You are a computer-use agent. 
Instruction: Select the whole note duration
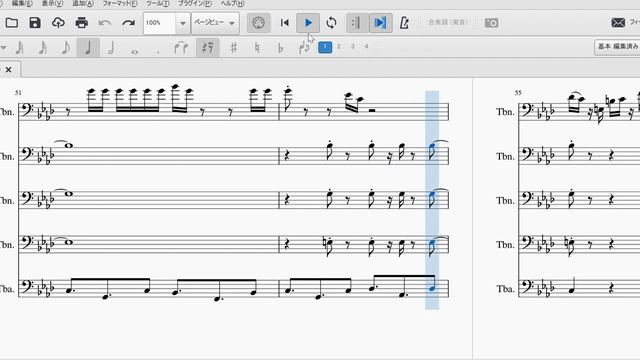pyautogui.click(x=134, y=51)
